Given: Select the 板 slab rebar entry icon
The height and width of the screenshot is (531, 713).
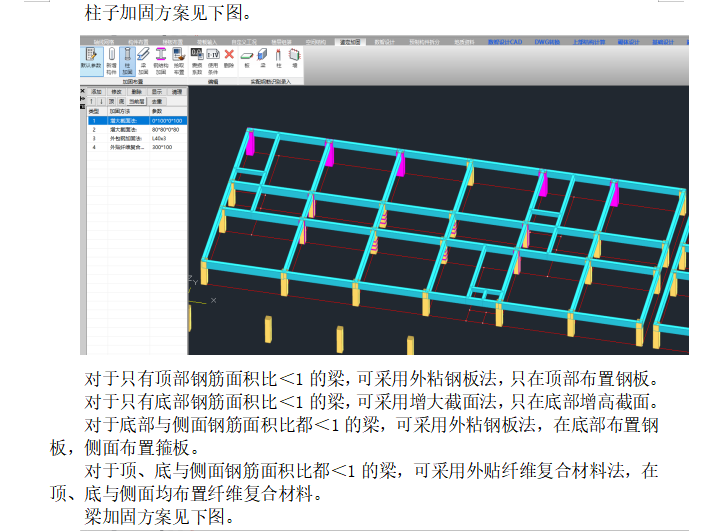Looking at the screenshot, I should 247,58.
